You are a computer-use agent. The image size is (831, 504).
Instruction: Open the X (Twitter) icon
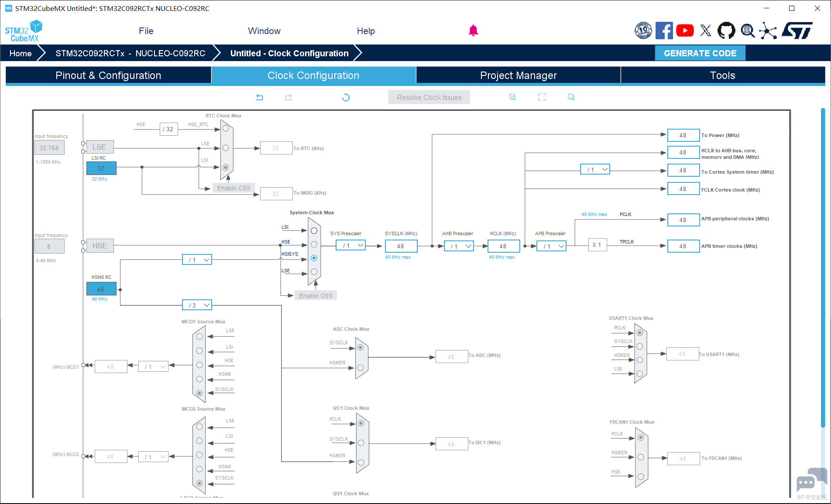(x=705, y=31)
